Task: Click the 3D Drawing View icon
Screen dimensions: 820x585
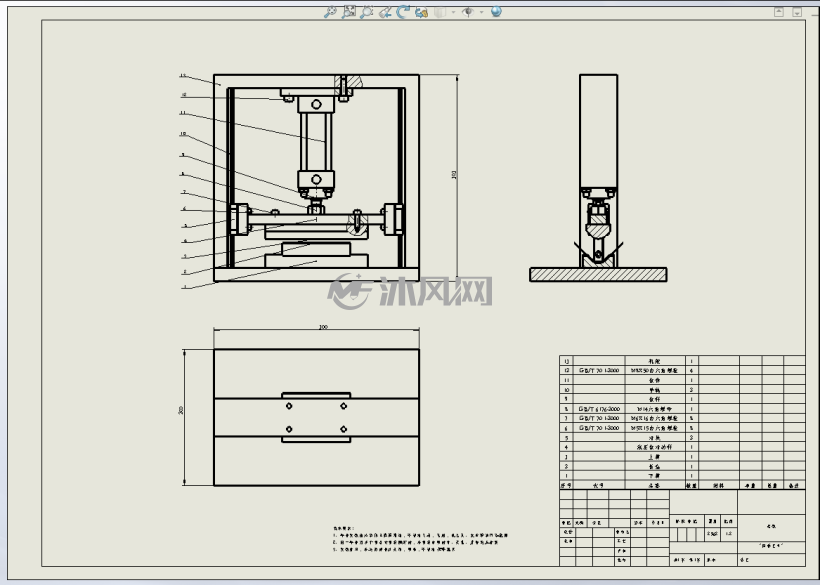Action: coord(421,12)
